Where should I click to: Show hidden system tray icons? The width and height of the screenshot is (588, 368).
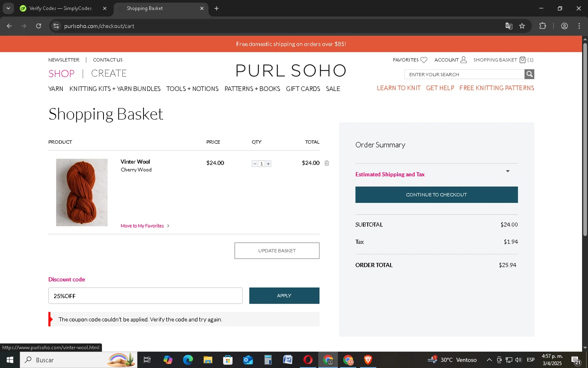click(489, 360)
